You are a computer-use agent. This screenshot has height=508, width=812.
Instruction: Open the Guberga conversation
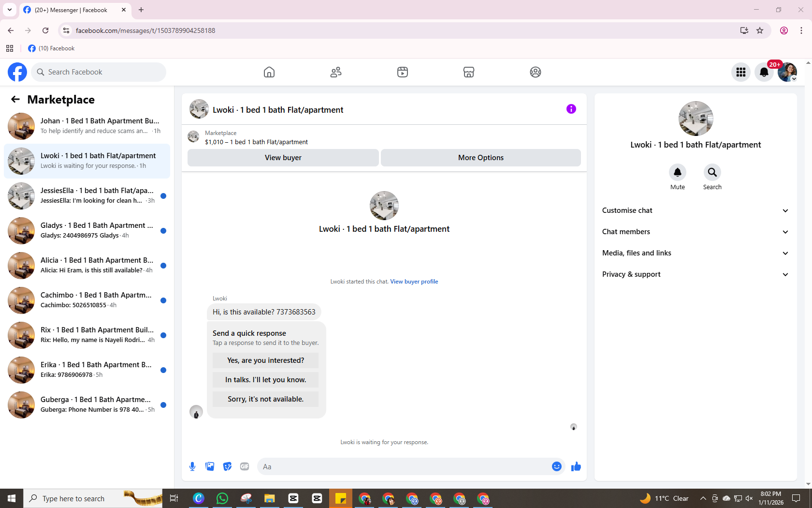87,405
